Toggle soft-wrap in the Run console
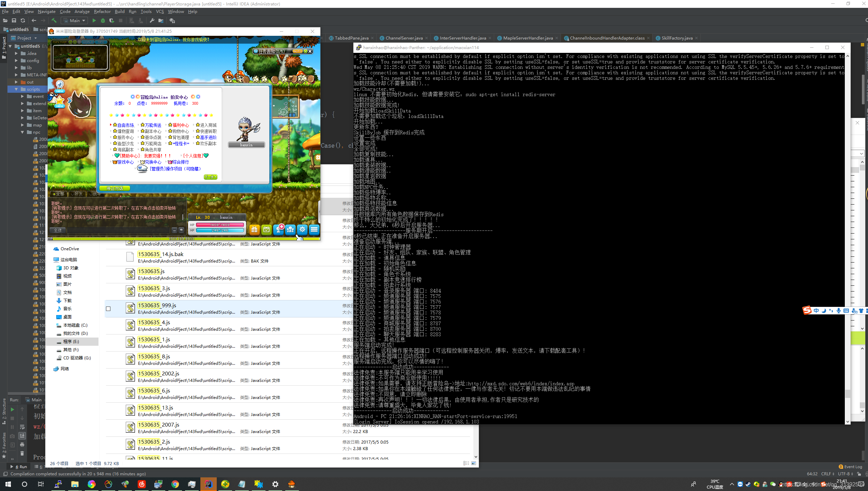Image resolution: width=868 pixels, height=491 pixels. 22,427
